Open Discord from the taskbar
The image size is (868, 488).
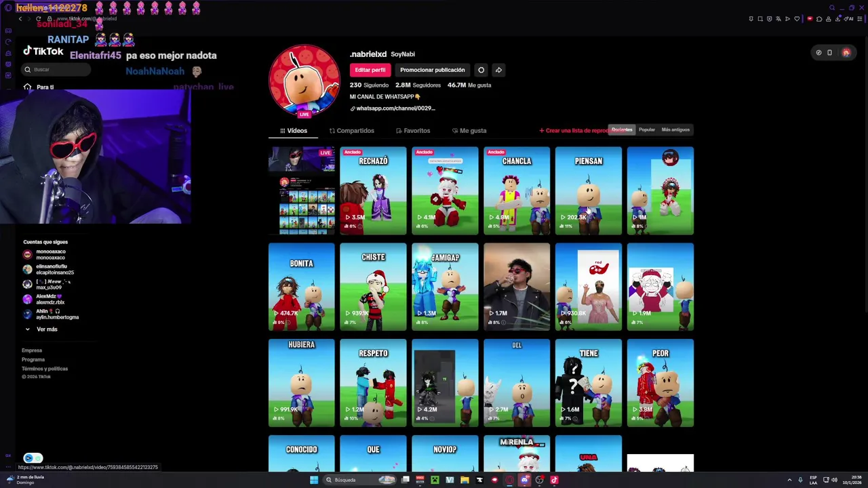pyautogui.click(x=524, y=480)
